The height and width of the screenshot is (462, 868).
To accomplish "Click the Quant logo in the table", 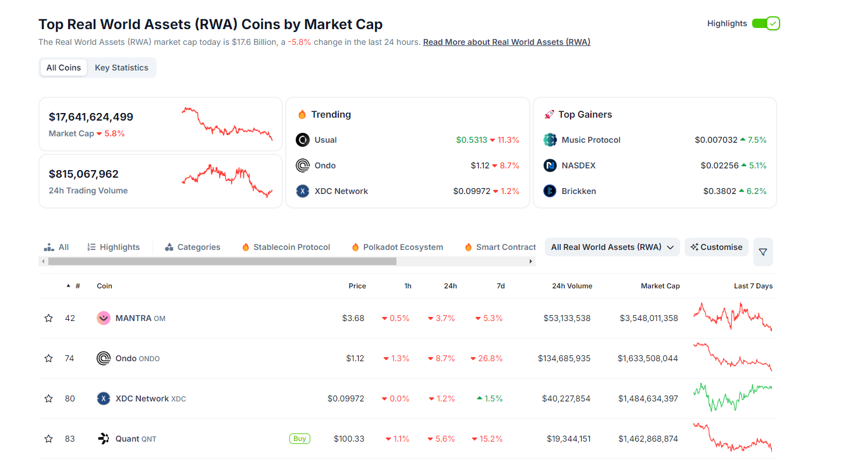I will 104,439.
